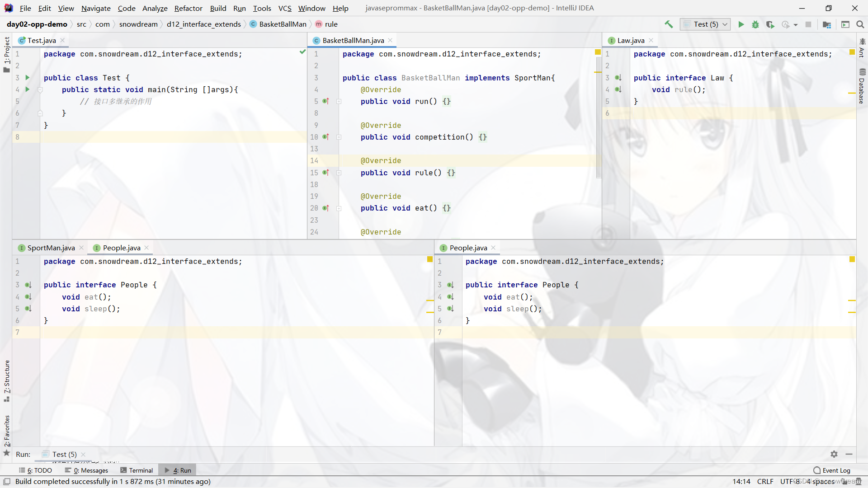This screenshot has width=868, height=488.
Task: Open the Run Anything toolbar icon
Action: click(845, 24)
